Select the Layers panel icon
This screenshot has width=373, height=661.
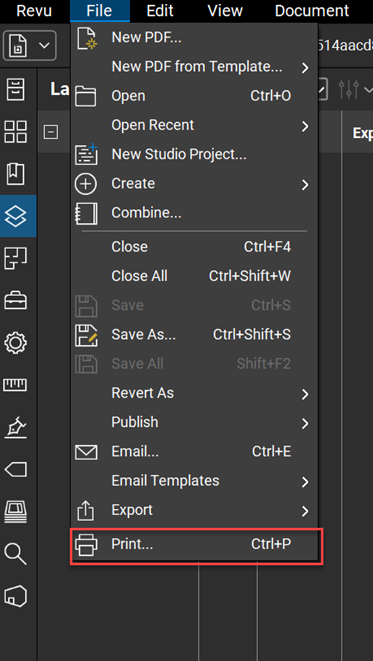pos(16,216)
